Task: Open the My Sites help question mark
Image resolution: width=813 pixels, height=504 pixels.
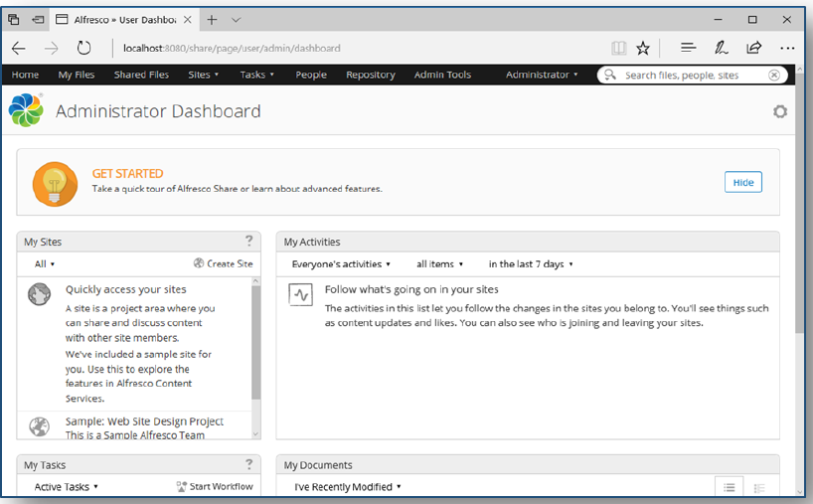Action: click(x=249, y=241)
